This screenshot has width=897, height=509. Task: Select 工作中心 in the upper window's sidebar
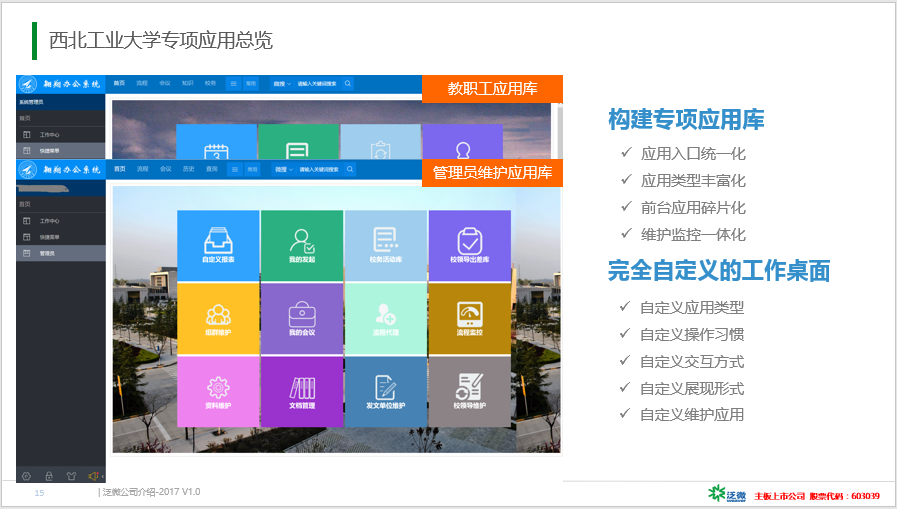click(61, 134)
